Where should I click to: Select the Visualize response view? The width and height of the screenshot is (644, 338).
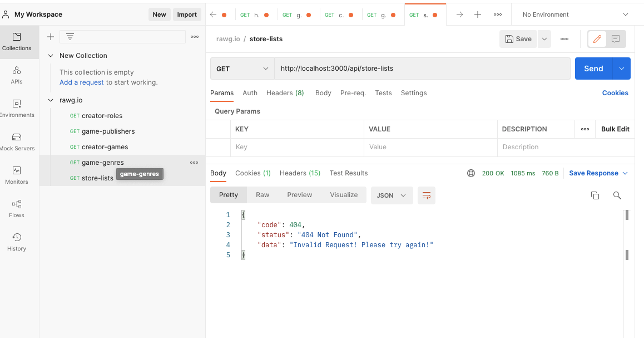(x=344, y=195)
